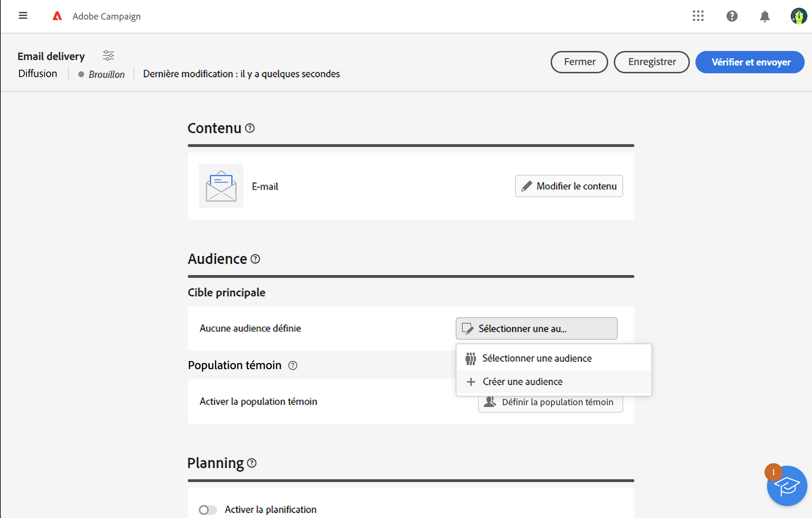Open the user profile avatar
Image resolution: width=812 pixels, height=518 pixels.
[798, 16]
